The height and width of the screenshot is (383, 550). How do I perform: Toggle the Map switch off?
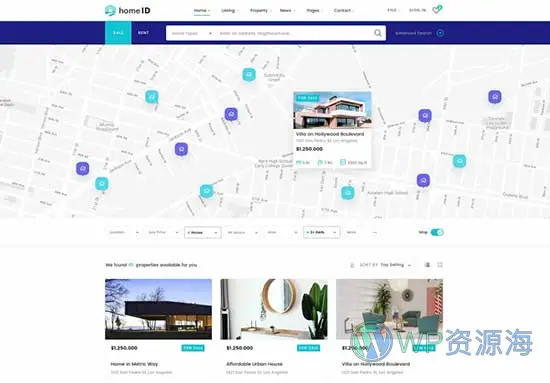[437, 232]
